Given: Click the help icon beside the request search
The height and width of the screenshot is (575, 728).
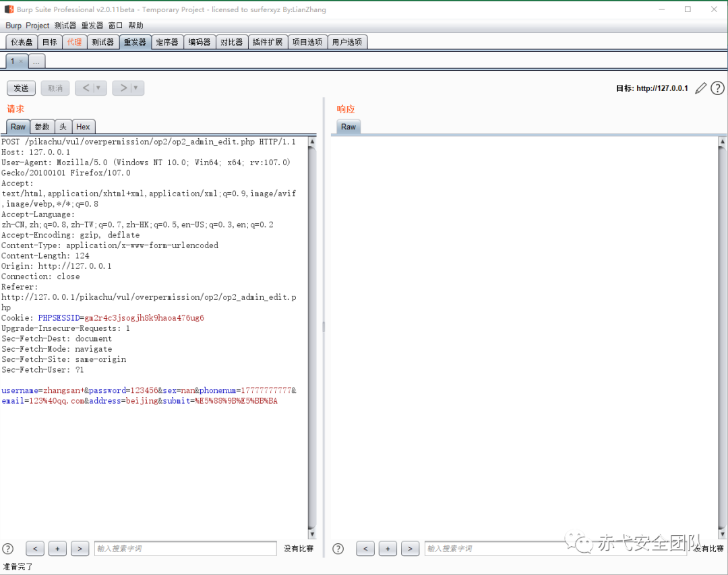Looking at the screenshot, I should [x=8, y=549].
